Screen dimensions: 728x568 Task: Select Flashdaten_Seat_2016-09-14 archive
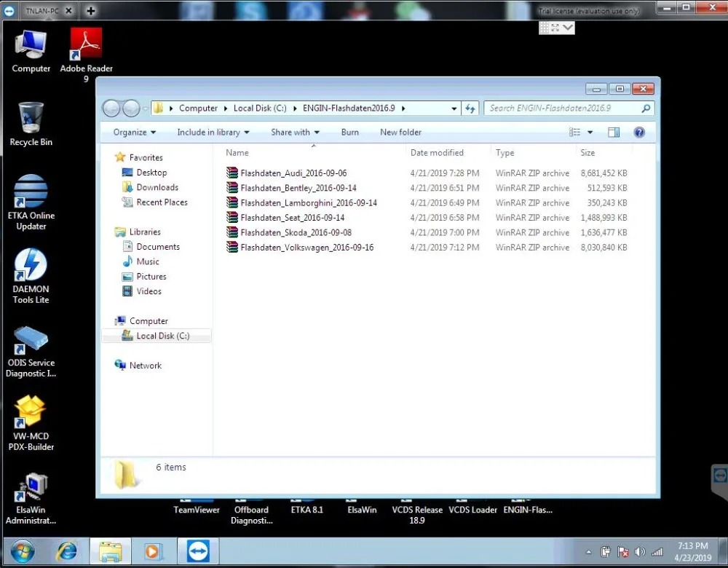click(x=285, y=218)
